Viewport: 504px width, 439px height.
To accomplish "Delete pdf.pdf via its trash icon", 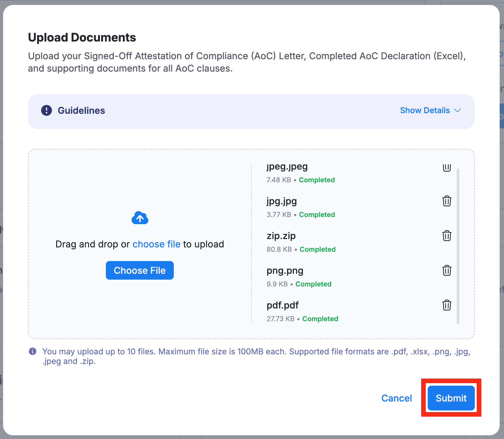I will 447,305.
